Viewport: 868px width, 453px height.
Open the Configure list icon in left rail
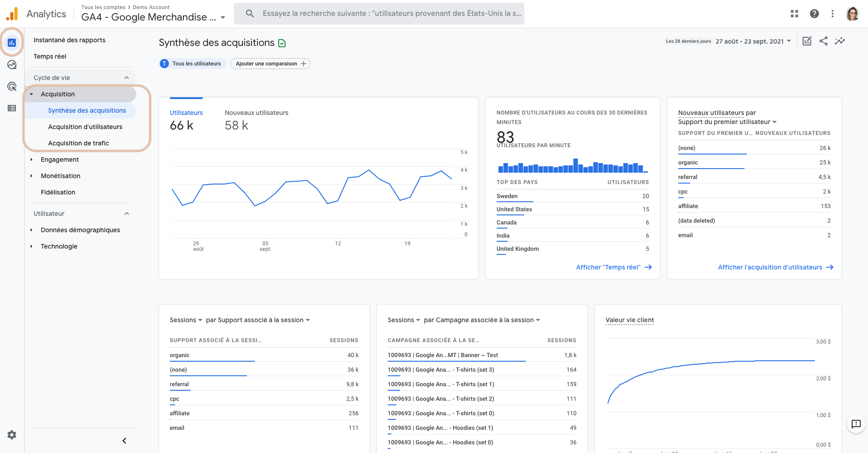[x=12, y=108]
